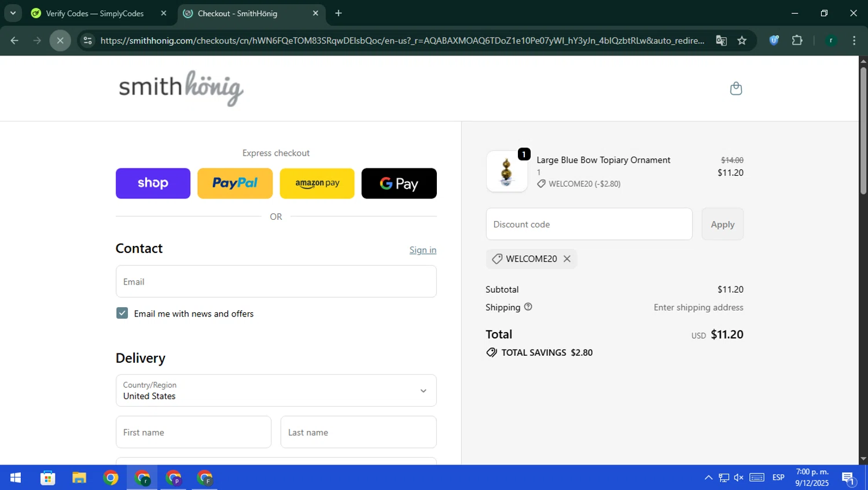The image size is (868, 490).
Task: Pay with PayPal
Action: (235, 183)
